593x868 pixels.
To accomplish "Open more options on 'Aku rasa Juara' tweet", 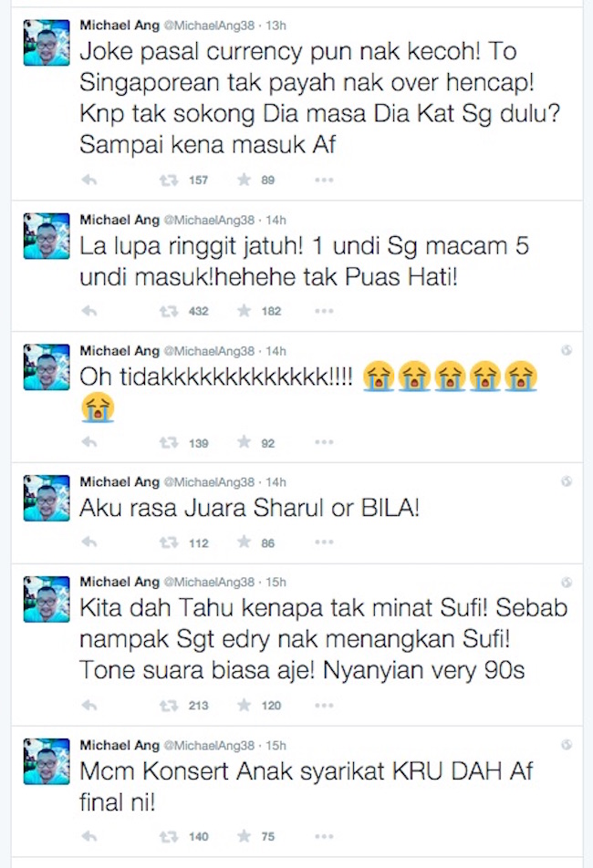I will [324, 542].
